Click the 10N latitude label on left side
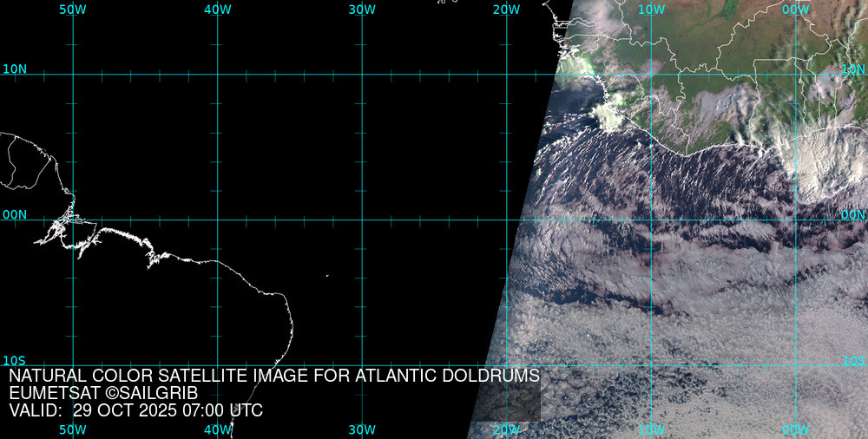Viewport: 868px width, 439px height. point(14,69)
